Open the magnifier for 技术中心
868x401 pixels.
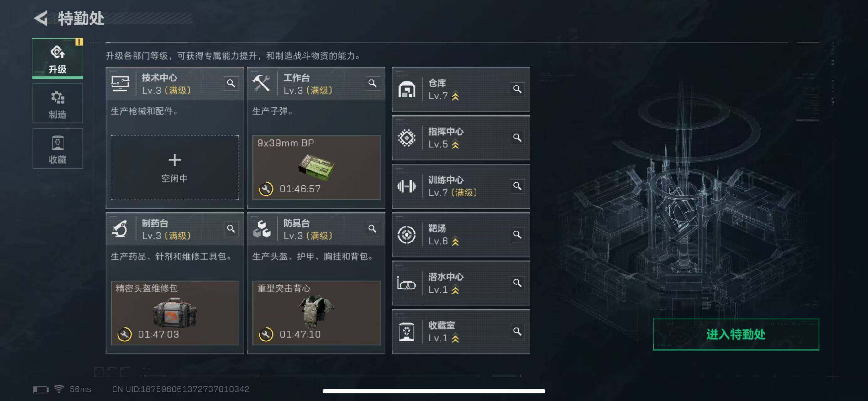(231, 83)
